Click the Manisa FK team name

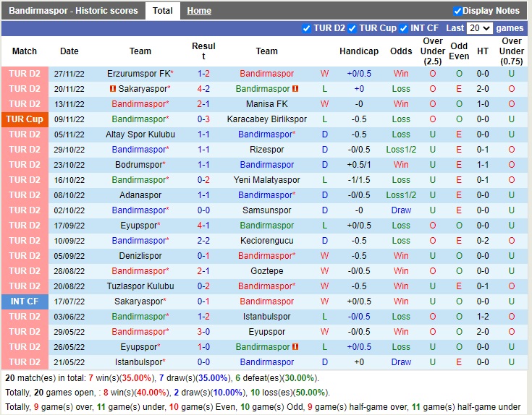pos(266,104)
